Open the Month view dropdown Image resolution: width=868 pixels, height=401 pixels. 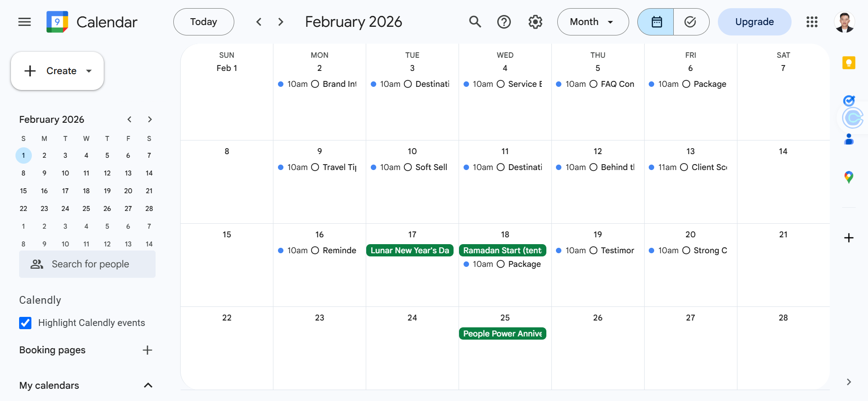(592, 22)
